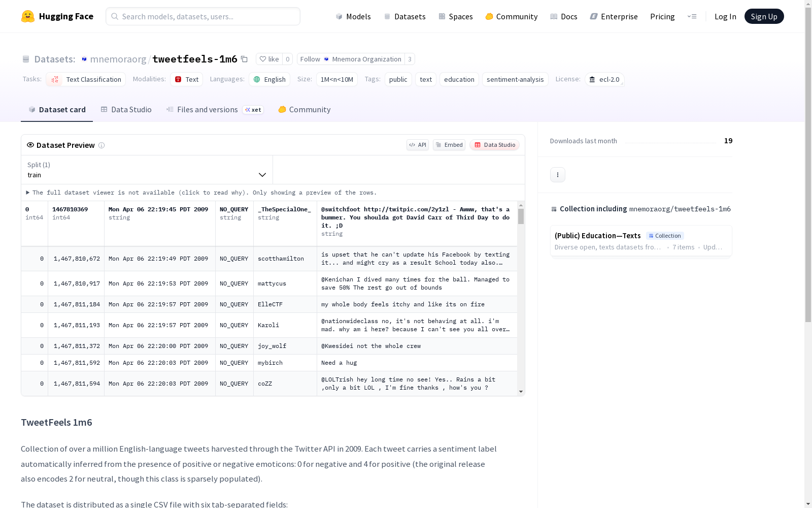812x508 pixels.
Task: Click the search magnifier icon
Action: click(x=115, y=16)
